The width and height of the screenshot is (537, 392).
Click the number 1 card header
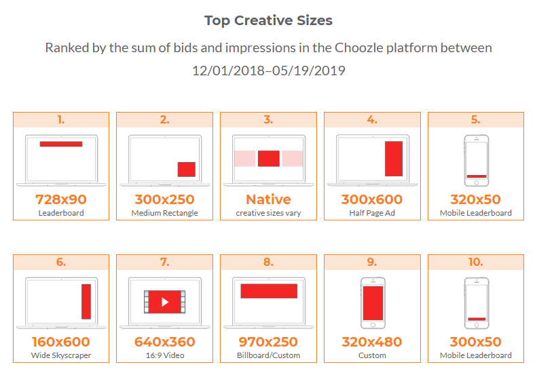(x=61, y=120)
